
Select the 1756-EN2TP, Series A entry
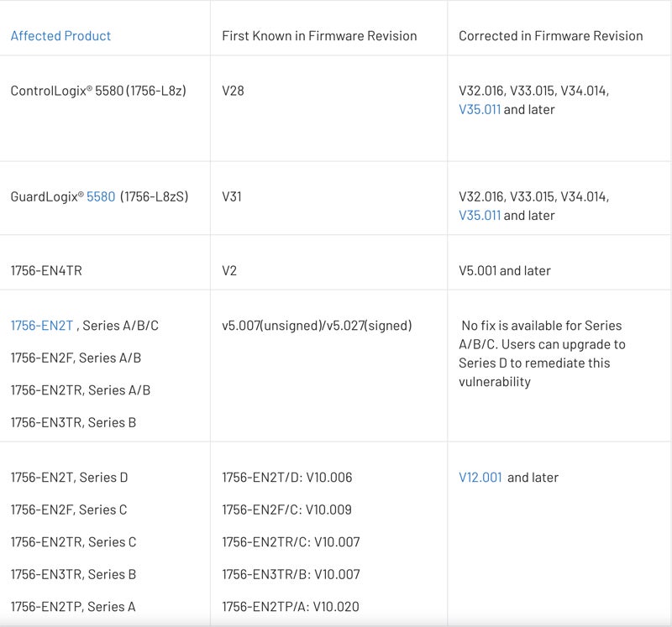[73, 607]
